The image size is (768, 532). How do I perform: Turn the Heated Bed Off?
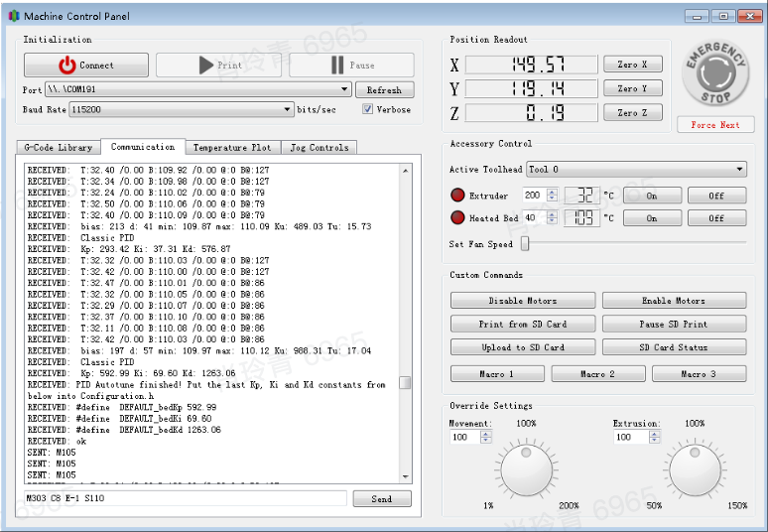716,218
